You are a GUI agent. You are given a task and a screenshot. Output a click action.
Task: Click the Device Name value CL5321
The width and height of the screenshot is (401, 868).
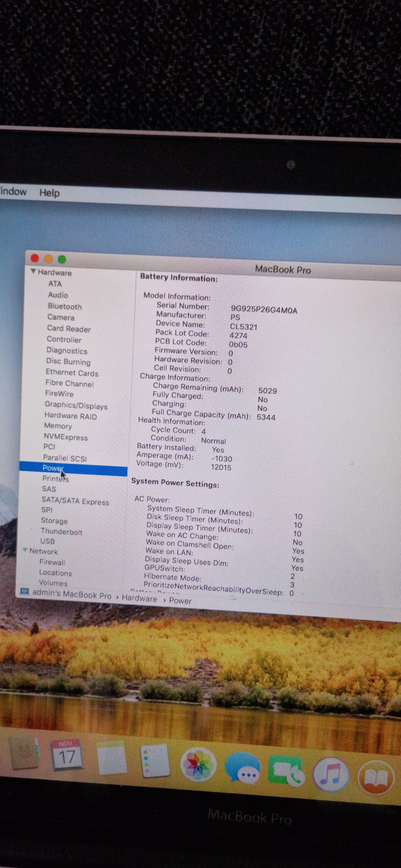click(244, 326)
